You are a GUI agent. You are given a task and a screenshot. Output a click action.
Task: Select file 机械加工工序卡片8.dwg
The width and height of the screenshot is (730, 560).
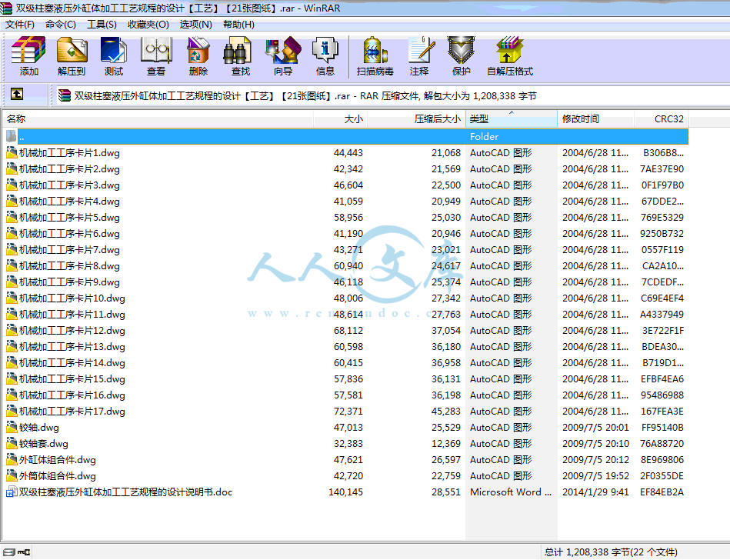(x=69, y=266)
